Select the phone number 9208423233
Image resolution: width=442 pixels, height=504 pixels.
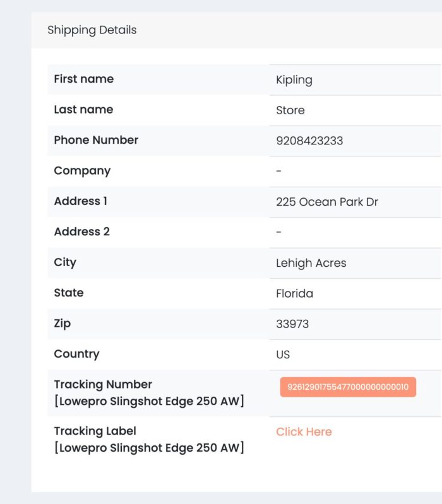(x=309, y=141)
